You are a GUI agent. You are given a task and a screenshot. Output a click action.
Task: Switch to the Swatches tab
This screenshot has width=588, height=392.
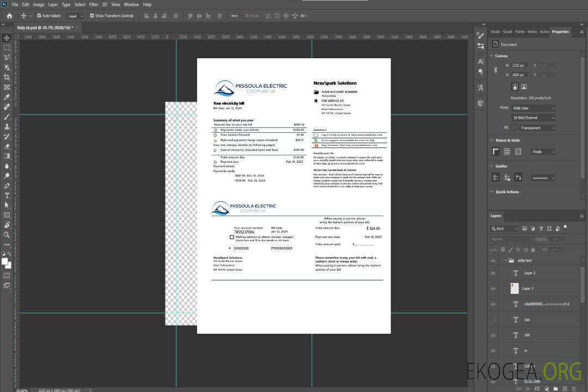click(x=495, y=32)
